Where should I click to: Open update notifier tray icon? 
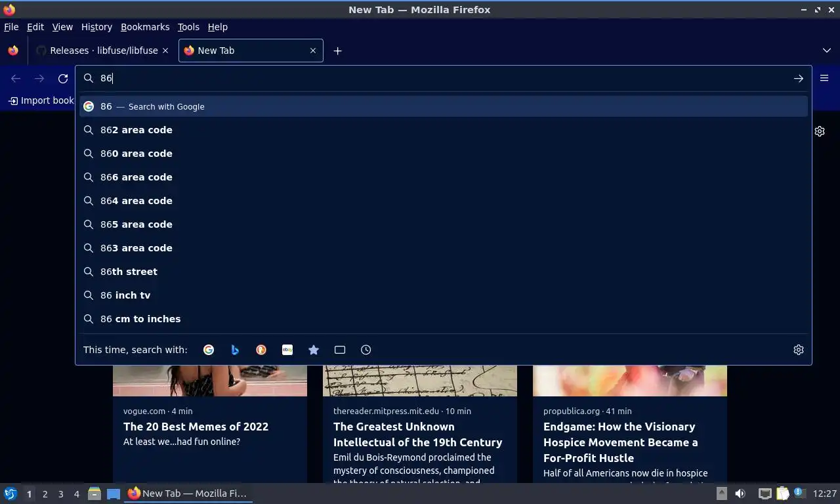pos(799,492)
